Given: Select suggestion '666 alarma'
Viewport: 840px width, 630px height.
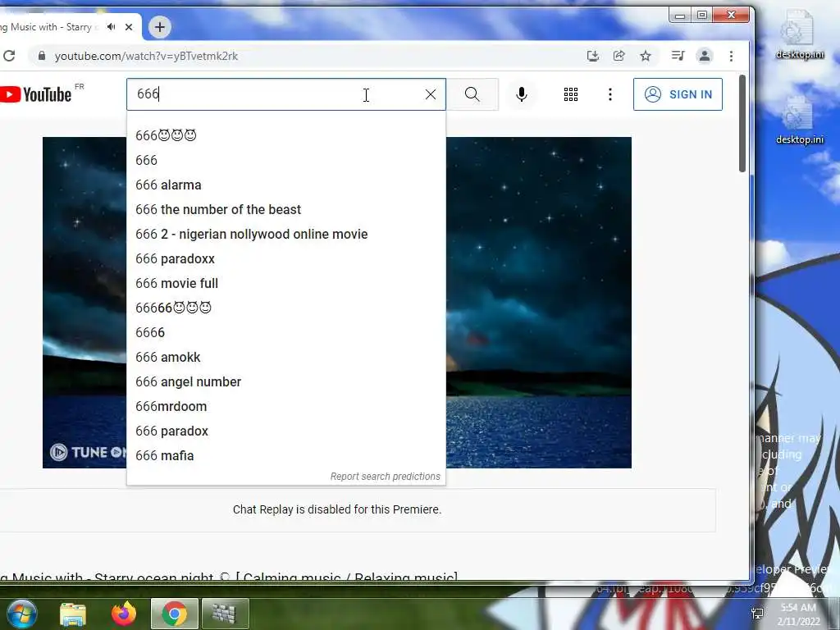Looking at the screenshot, I should click(286, 185).
